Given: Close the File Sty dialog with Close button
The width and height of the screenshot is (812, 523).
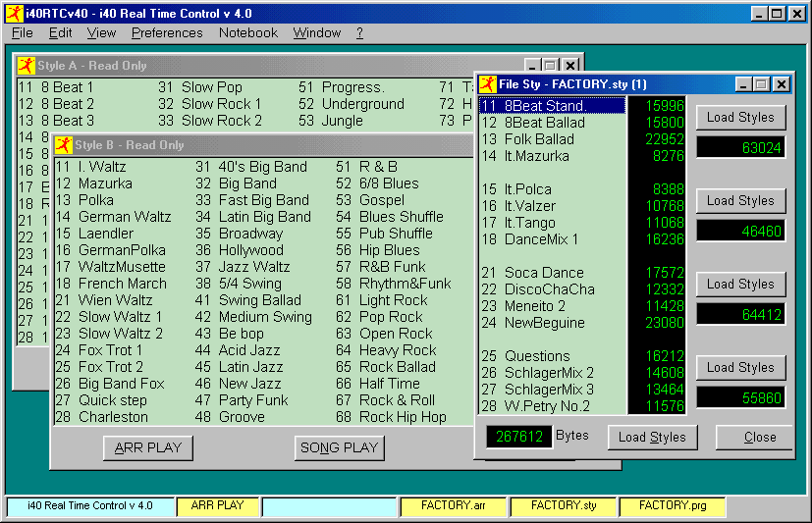Looking at the screenshot, I should click(x=759, y=437).
